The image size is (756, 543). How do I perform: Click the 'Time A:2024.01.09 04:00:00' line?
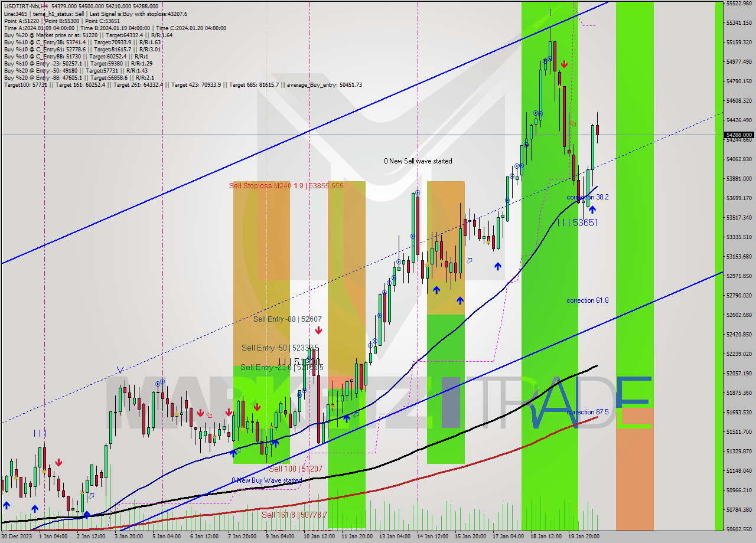115,28
